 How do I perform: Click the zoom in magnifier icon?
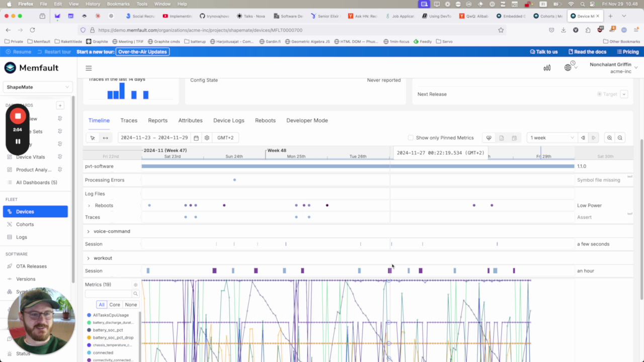click(609, 138)
